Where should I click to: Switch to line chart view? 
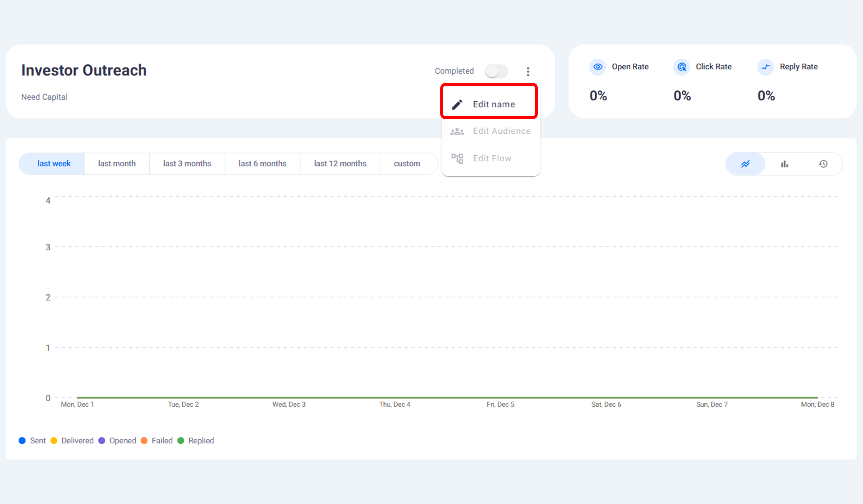click(745, 164)
